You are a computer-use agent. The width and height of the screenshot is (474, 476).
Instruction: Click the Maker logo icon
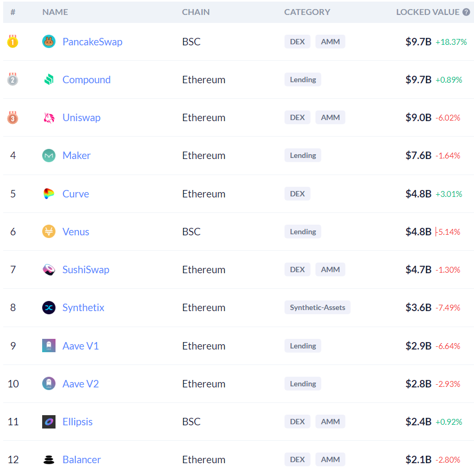(x=49, y=155)
